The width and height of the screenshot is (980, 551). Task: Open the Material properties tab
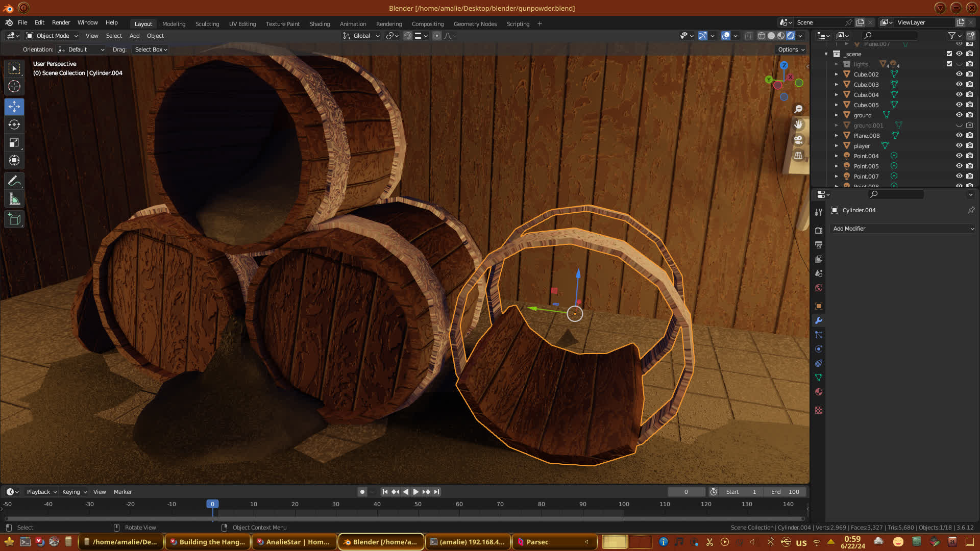[x=819, y=392]
